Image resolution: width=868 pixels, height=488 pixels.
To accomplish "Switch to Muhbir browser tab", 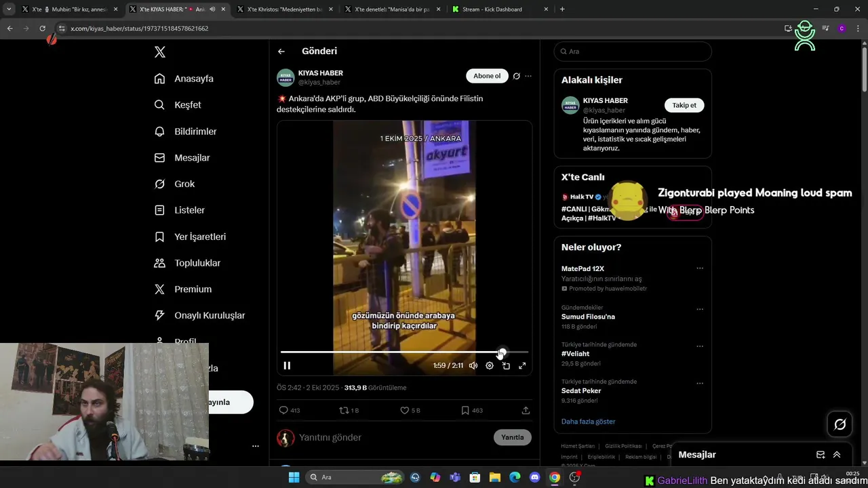I will point(71,9).
